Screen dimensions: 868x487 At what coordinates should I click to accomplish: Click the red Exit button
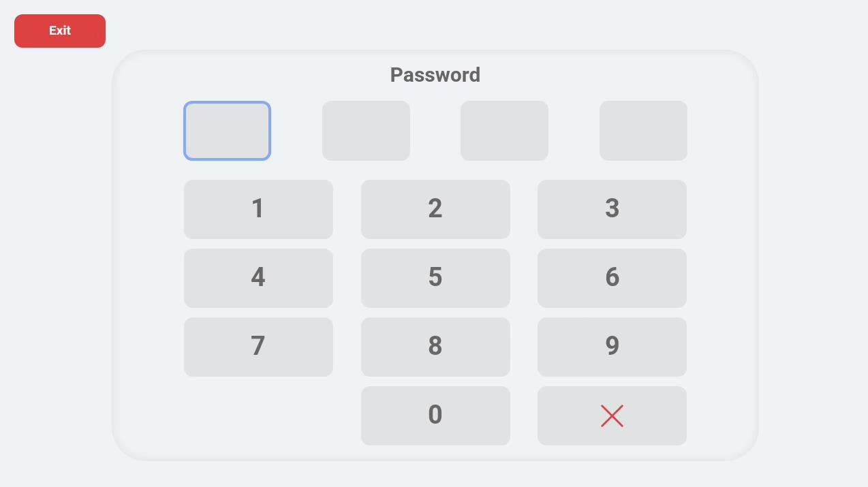60,31
